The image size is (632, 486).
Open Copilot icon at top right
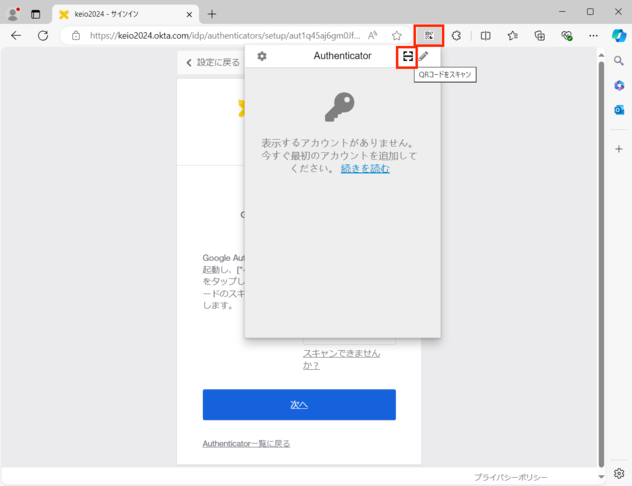[x=619, y=35]
